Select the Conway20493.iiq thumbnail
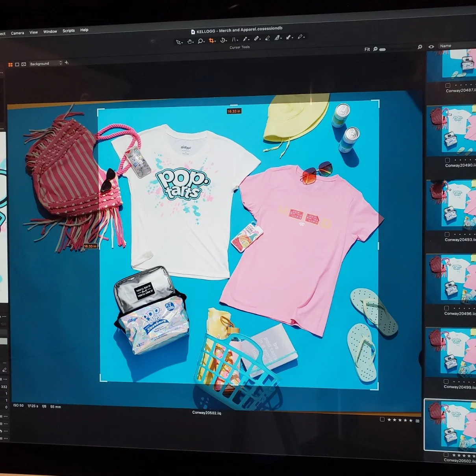This screenshot has width=476, height=476. coord(451,205)
